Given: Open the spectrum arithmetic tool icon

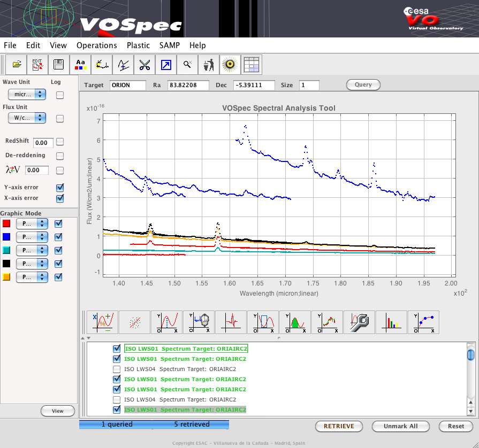Looking at the screenshot, I should (x=103, y=322).
